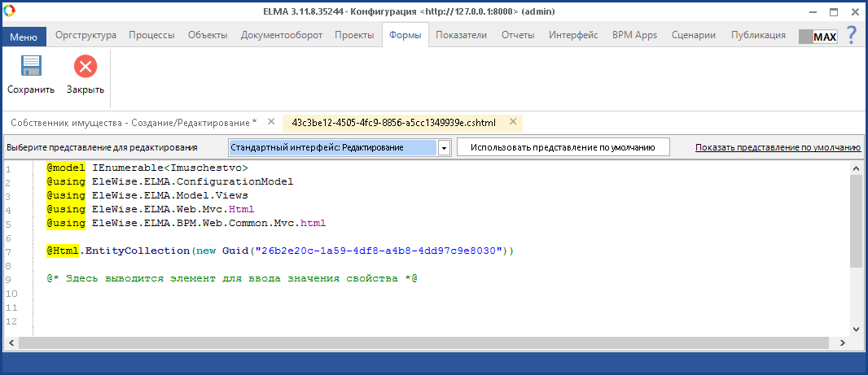The height and width of the screenshot is (375, 868).
Task: Click the ELMA logo icon in title bar
Action: click(10, 11)
